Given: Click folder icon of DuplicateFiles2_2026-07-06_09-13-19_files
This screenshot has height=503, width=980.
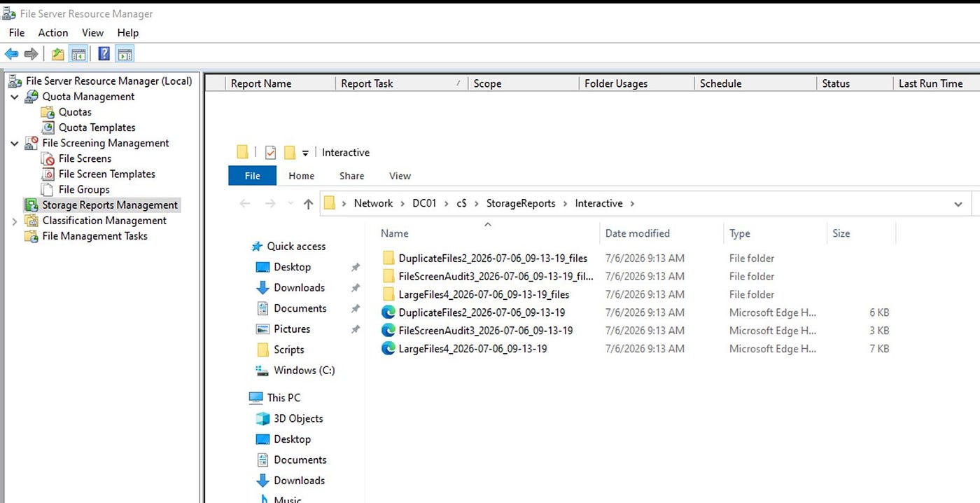Looking at the screenshot, I should (388, 258).
